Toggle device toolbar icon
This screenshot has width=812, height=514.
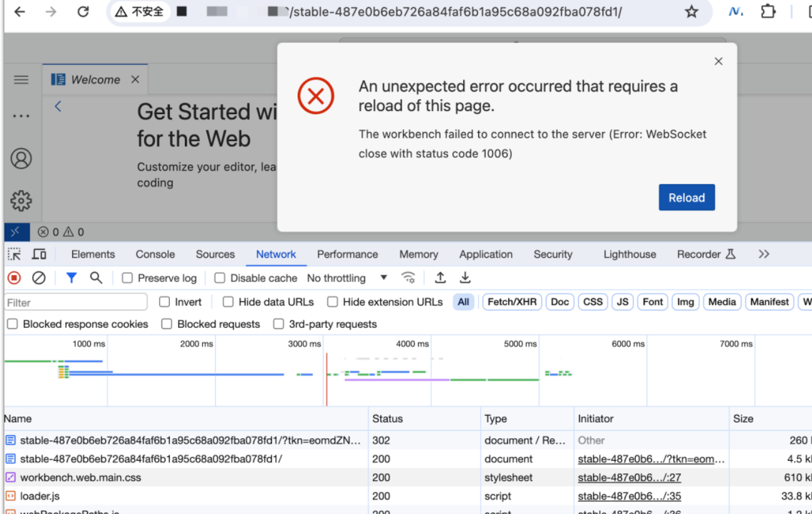[x=39, y=254]
